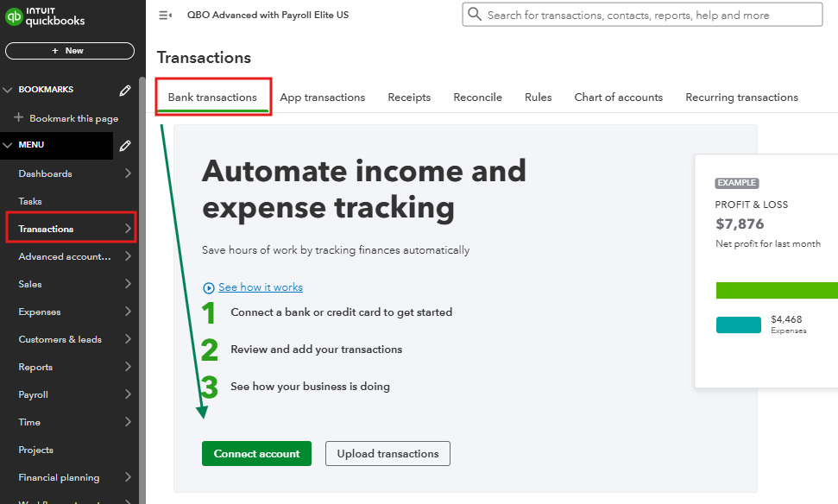The width and height of the screenshot is (838, 504).
Task: Open the Chart of accounts tab
Action: point(618,98)
